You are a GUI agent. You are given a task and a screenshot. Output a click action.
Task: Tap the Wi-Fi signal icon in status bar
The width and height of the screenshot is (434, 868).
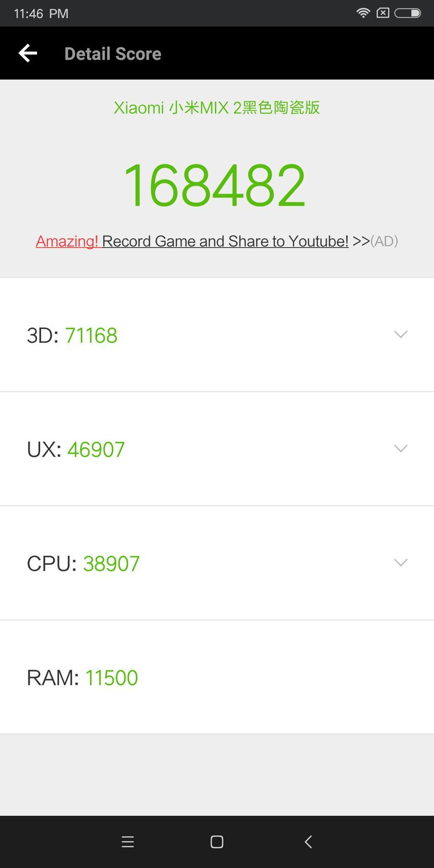pyautogui.click(x=363, y=12)
